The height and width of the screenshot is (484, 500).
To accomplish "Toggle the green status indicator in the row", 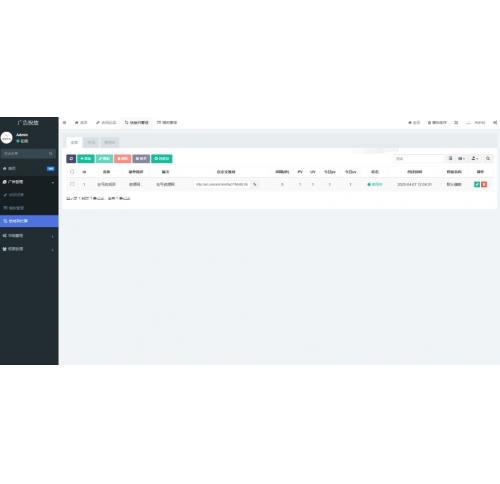I will point(375,184).
